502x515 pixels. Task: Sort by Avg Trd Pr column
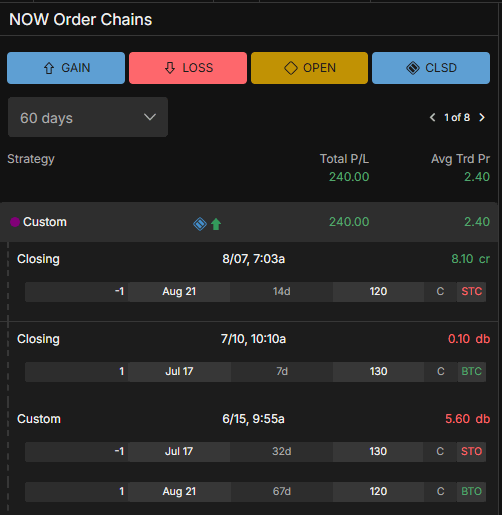coord(460,159)
